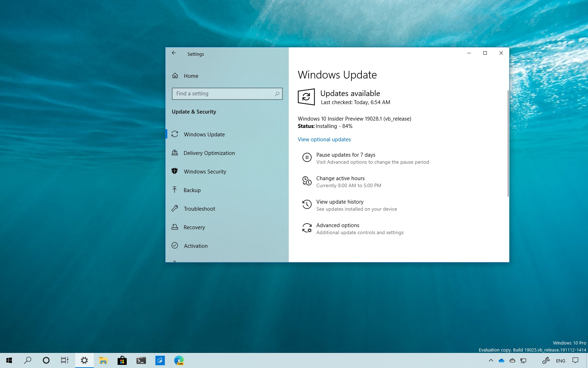Click the Advanced options gear icon
This screenshot has width=588, height=368.
tap(307, 228)
